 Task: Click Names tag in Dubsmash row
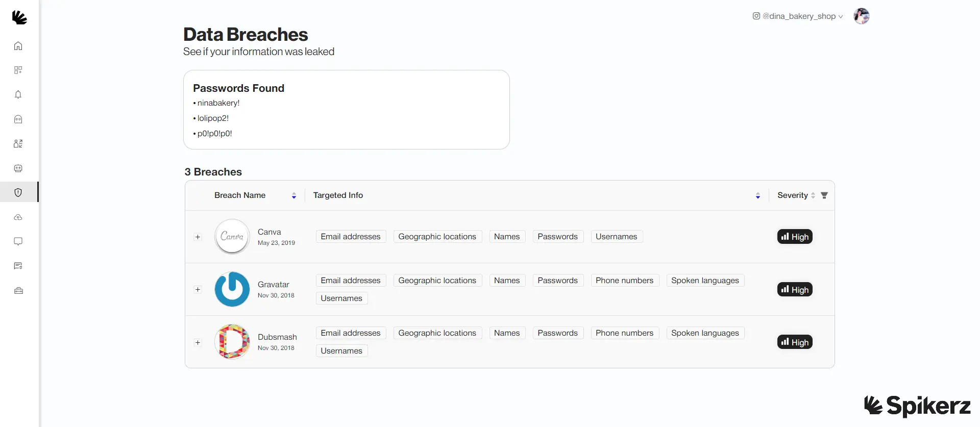click(507, 333)
